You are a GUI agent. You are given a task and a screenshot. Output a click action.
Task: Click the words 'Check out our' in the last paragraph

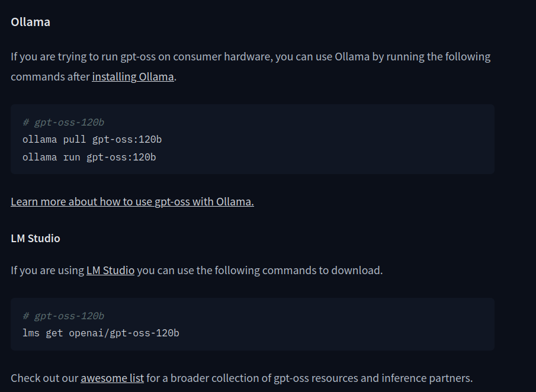tap(44, 378)
